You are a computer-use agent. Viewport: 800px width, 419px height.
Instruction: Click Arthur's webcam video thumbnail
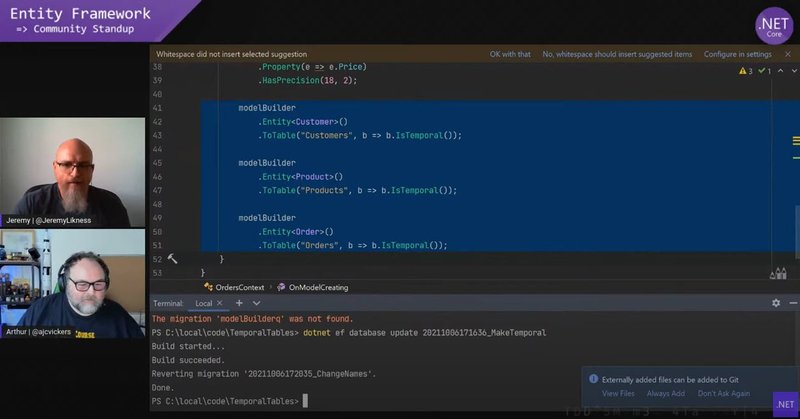click(x=72, y=284)
